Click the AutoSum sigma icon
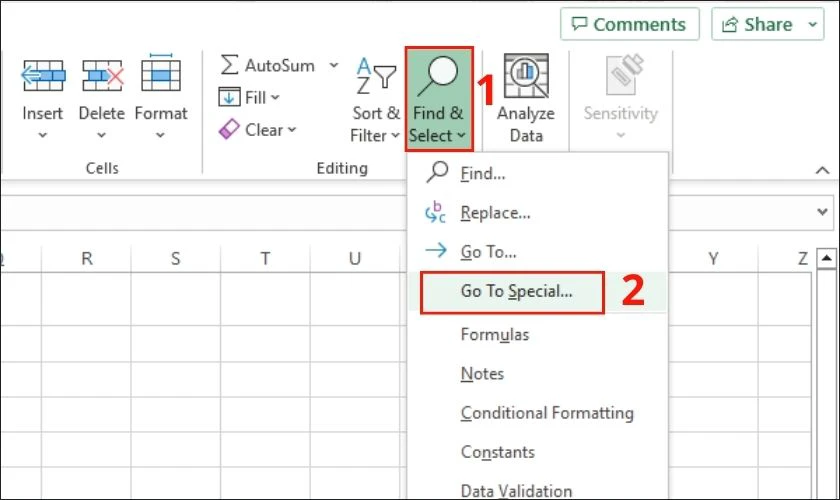840x500 pixels. coord(229,65)
